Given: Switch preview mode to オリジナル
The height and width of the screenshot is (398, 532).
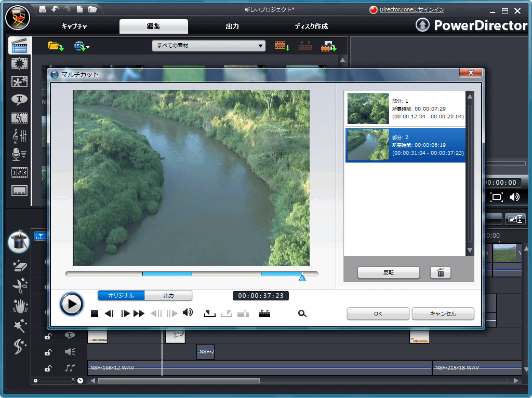Looking at the screenshot, I should (121, 296).
